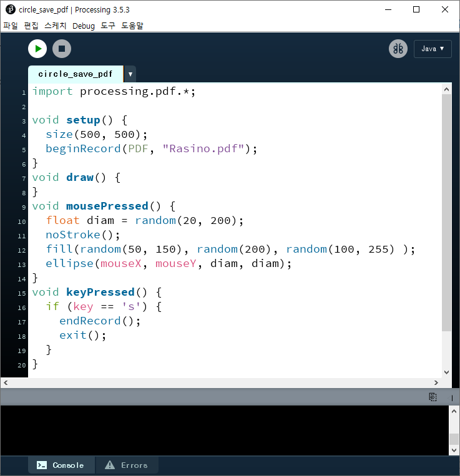Viewport: 460px width, 476px height.
Task: Open the tab options arrow menu
Action: [x=130, y=74]
